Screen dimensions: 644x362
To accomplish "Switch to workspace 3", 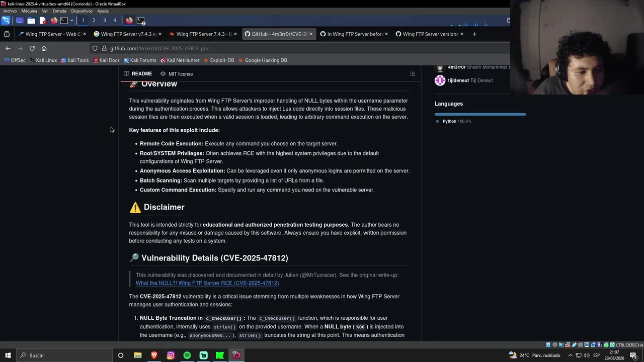I will pyautogui.click(x=105, y=21).
